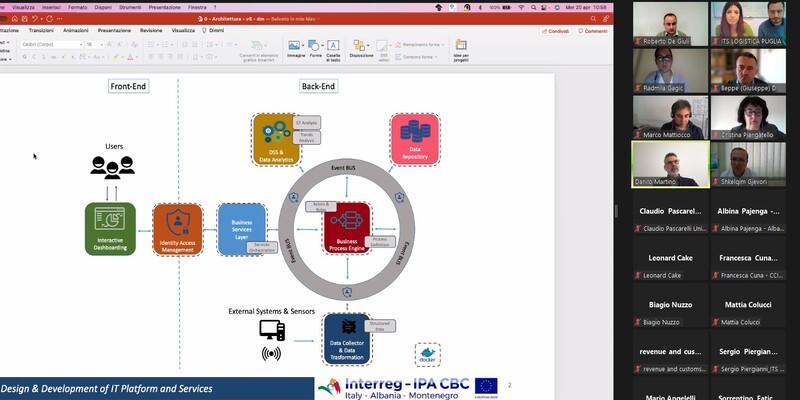Save the presentation using the toolbar disk icon
The image size is (800, 400).
[24, 19]
